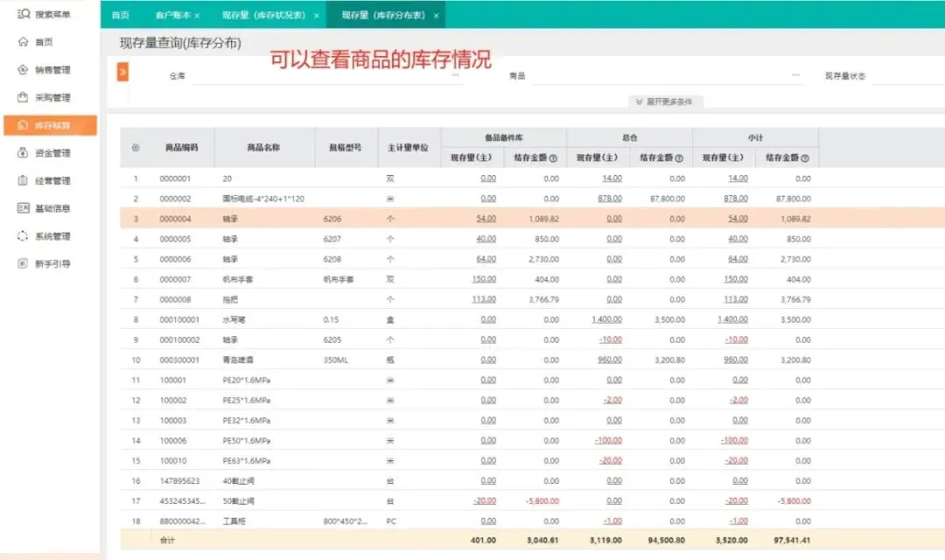Open the 仓库 warehouse picker ellipsis
Screen dimensions: 945x560
455,75
